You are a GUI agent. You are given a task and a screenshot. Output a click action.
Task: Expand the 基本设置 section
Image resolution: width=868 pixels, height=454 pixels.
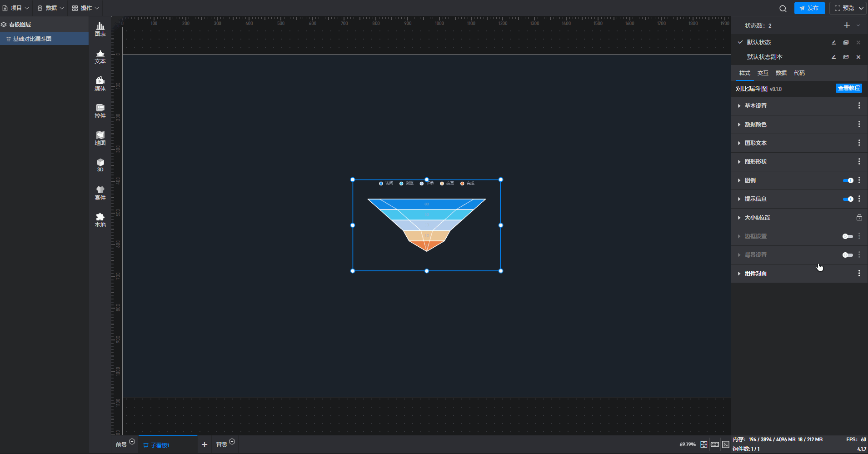click(x=755, y=106)
